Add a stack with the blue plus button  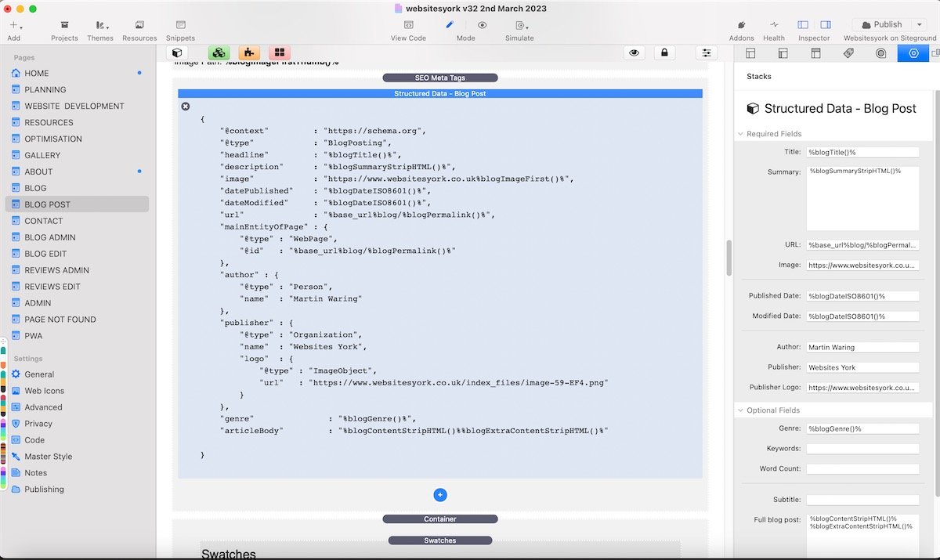point(440,495)
